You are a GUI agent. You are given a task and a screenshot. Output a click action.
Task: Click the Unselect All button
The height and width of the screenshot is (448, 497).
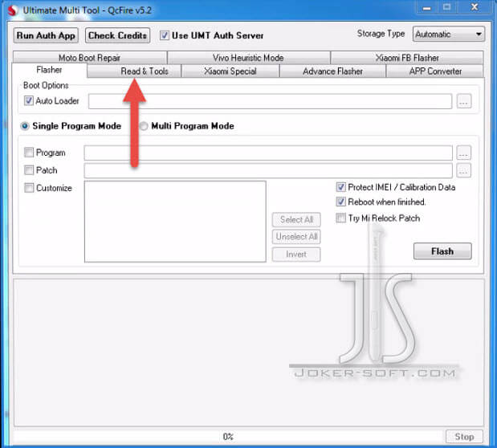[x=296, y=237]
